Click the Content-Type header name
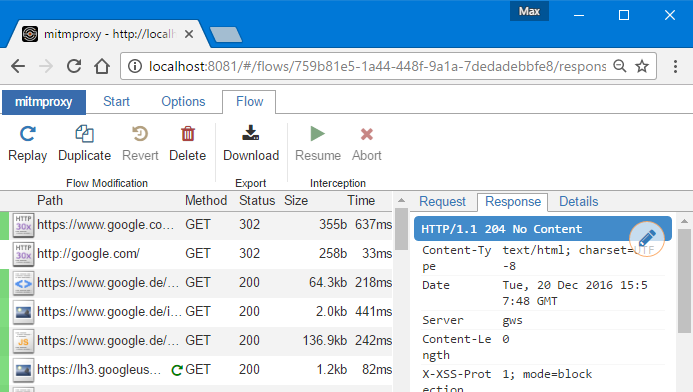693x392 pixels. 457,258
